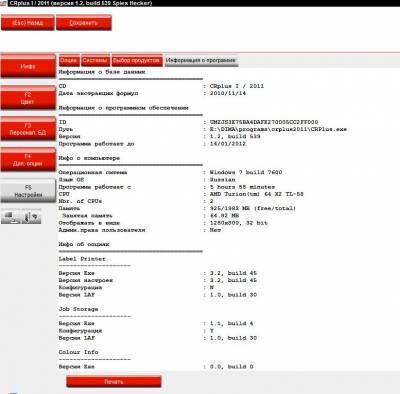Click the Nbr. of CPUs label
This screenshot has height=394, width=400.
[x=80, y=201]
